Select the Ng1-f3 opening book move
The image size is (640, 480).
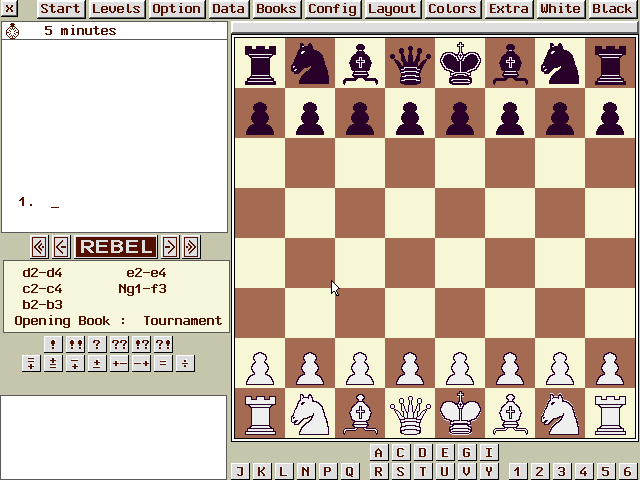tap(142, 289)
